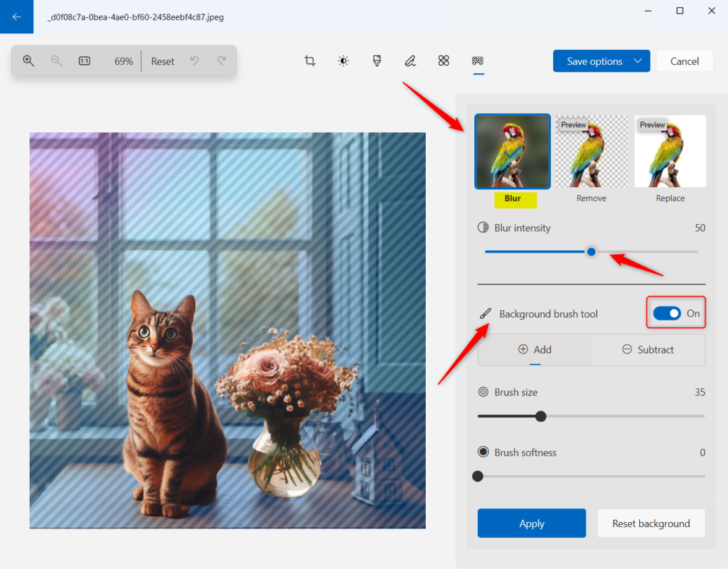Switch brush mode to Subtract
The height and width of the screenshot is (569, 728).
coord(648,350)
